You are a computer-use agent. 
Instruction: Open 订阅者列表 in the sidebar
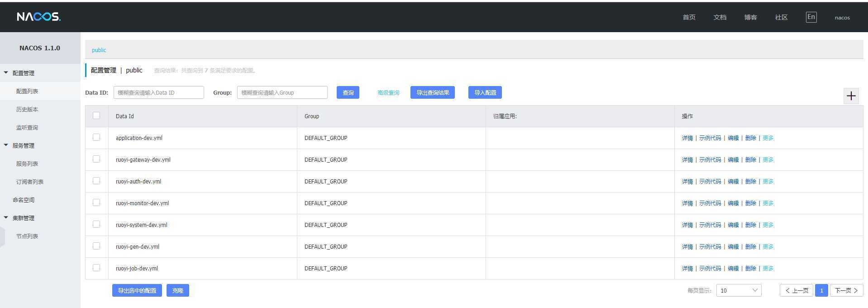click(40, 182)
